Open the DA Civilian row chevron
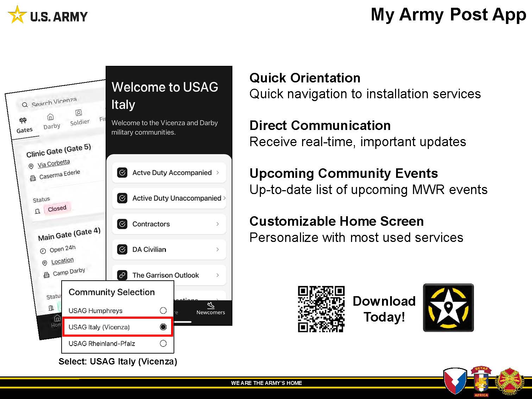The image size is (532, 399). point(218,249)
